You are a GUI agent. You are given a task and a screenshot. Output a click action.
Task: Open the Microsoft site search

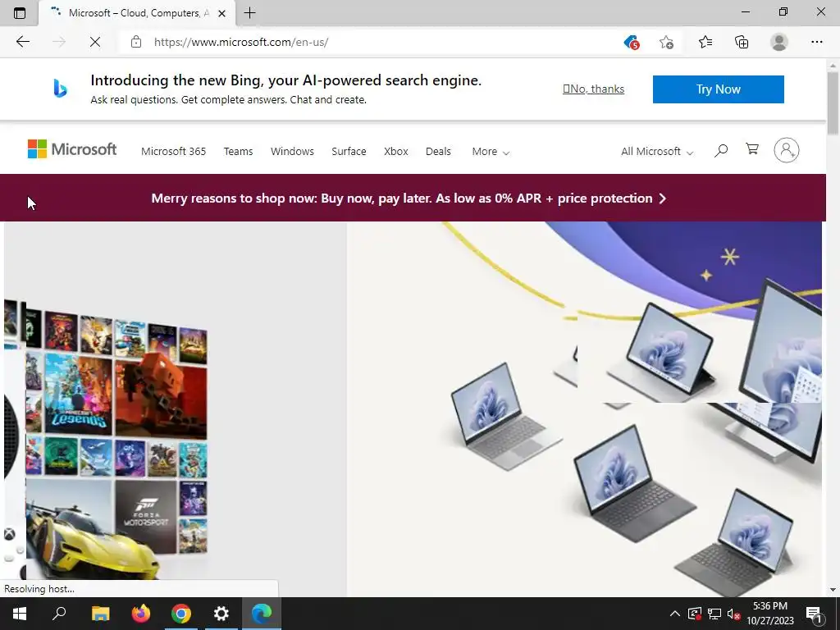[721, 151]
